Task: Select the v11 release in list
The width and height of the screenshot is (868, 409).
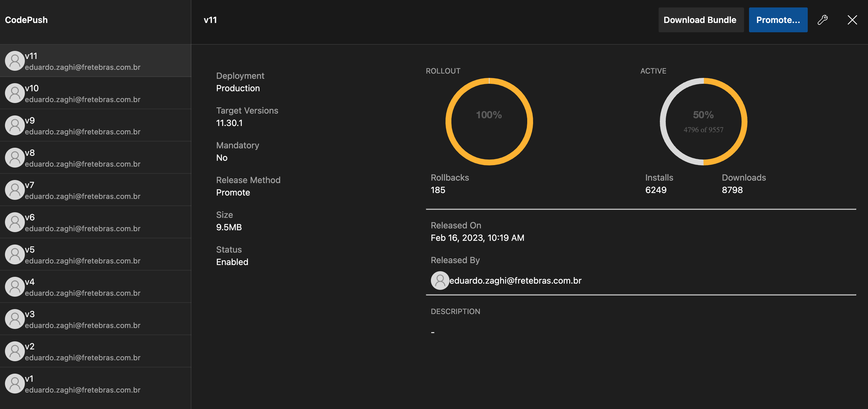Action: click(x=95, y=61)
